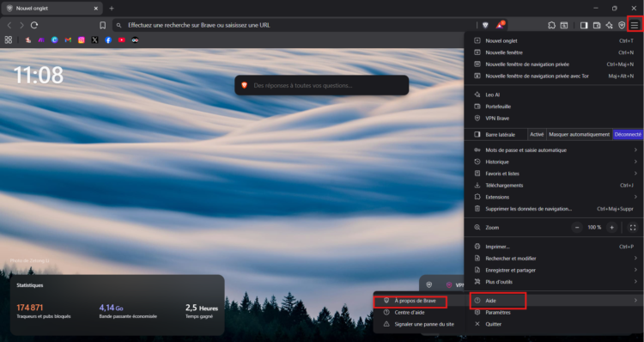This screenshot has width=644, height=342.
Task: Select Signaler une panne du site
Action: tap(419, 324)
